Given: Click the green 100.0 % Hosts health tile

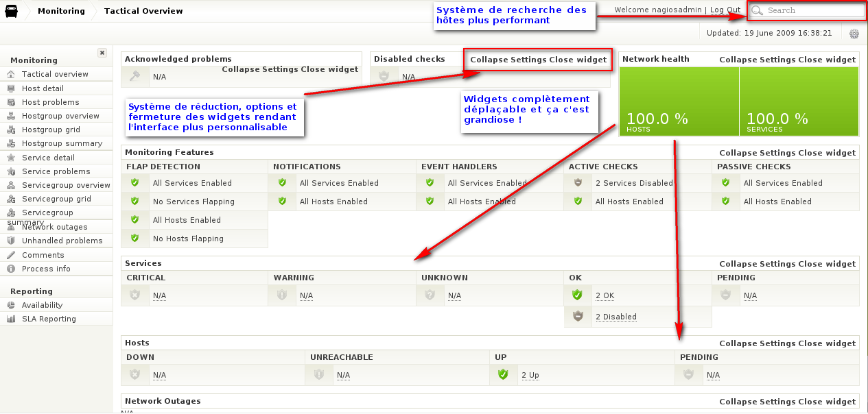Looking at the screenshot, I should (679, 101).
